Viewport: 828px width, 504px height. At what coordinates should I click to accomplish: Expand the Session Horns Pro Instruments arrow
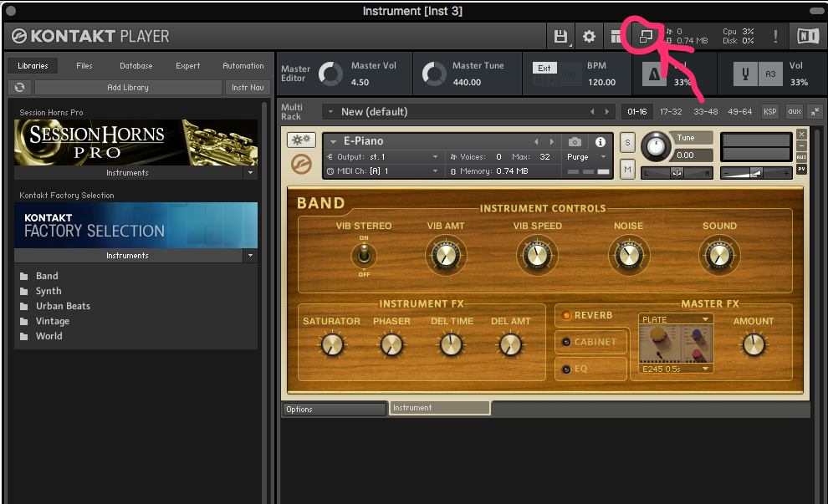[250, 172]
